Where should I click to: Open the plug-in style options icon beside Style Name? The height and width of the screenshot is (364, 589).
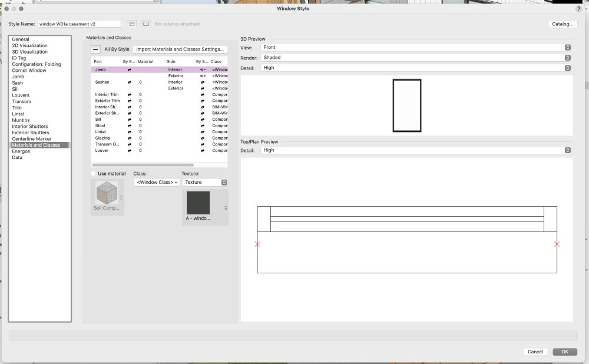click(x=131, y=24)
